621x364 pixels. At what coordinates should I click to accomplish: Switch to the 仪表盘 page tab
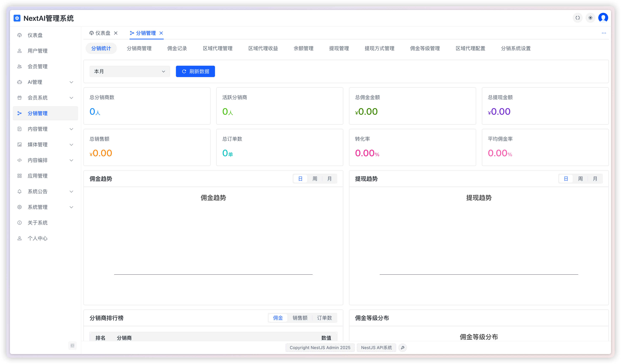100,33
